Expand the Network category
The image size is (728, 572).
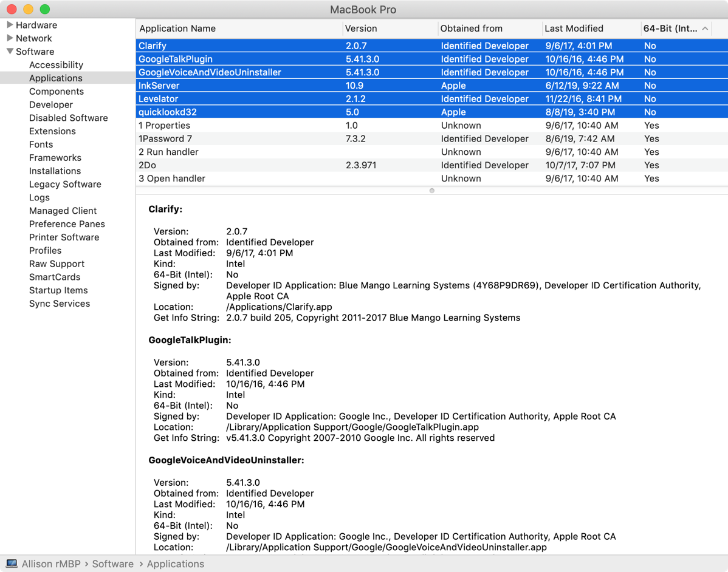10,38
